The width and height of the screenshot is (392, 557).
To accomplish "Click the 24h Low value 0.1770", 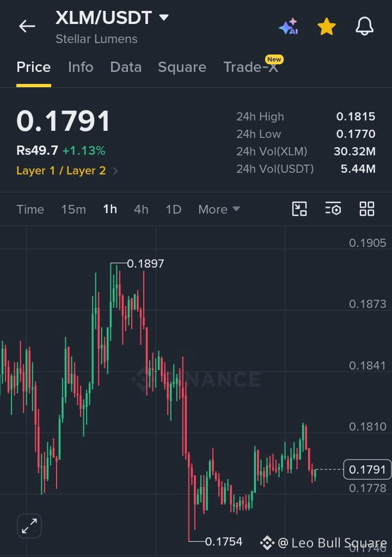I will click(x=356, y=134).
